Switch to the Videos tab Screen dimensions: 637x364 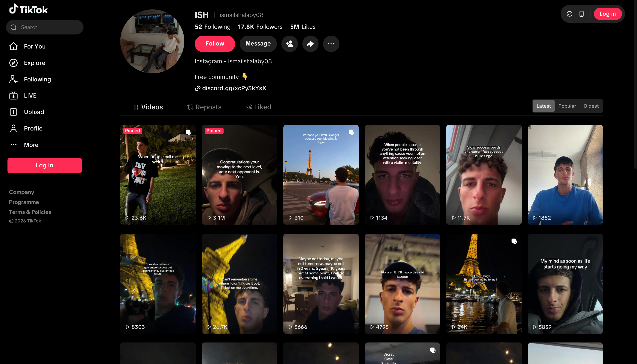(x=148, y=107)
